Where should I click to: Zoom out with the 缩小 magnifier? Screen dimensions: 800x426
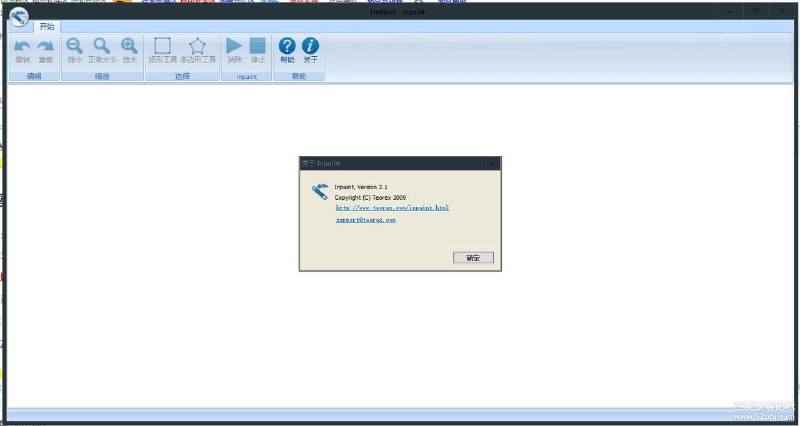[74, 46]
